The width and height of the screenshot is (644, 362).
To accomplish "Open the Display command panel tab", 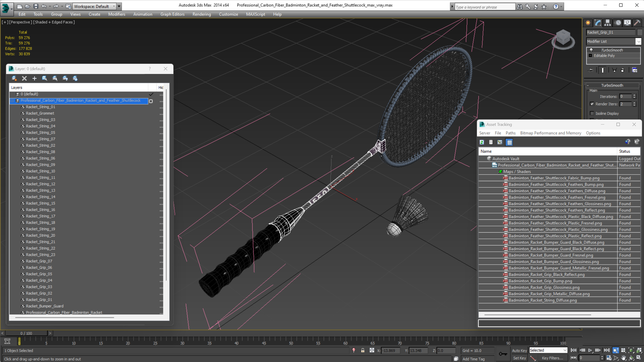I will point(628,23).
